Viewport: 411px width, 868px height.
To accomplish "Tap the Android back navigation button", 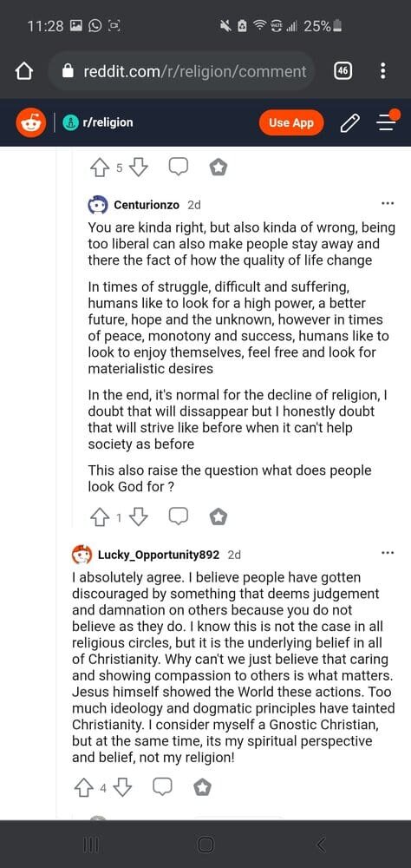I will (322, 845).
